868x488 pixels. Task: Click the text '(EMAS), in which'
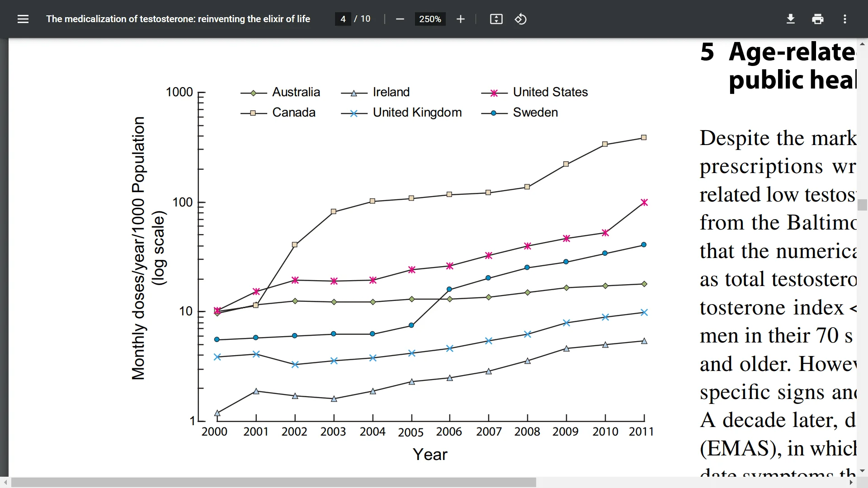click(778, 448)
